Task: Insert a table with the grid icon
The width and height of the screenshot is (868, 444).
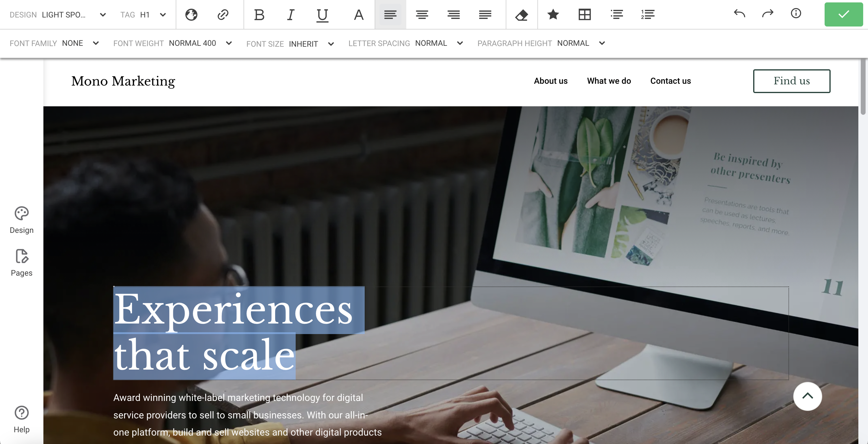Action: tap(585, 14)
